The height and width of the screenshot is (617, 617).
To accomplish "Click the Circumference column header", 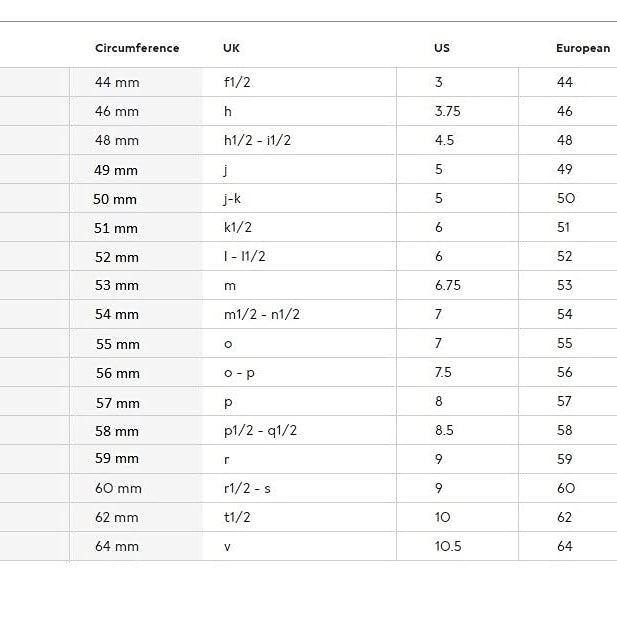I will (137, 48).
